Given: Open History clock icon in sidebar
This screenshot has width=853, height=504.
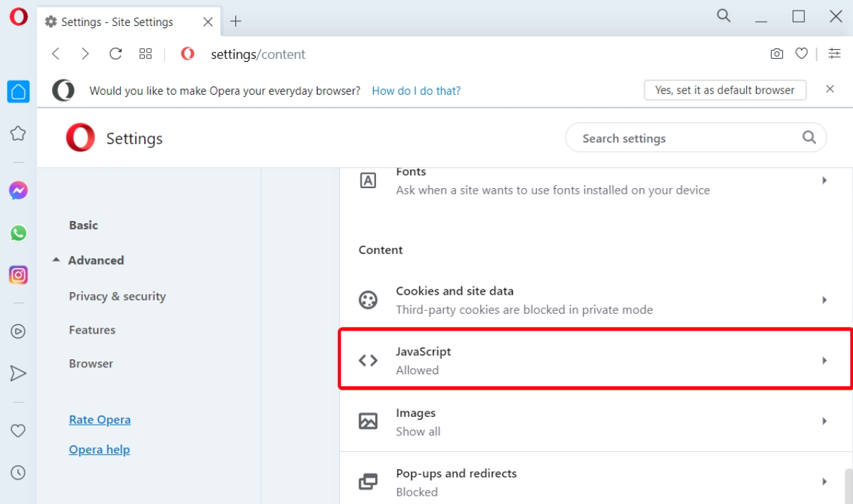Looking at the screenshot, I should tap(18, 473).
